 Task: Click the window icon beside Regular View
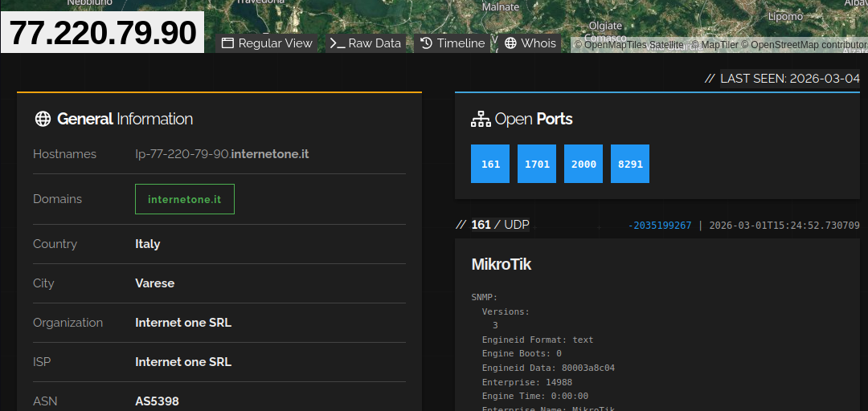point(227,43)
